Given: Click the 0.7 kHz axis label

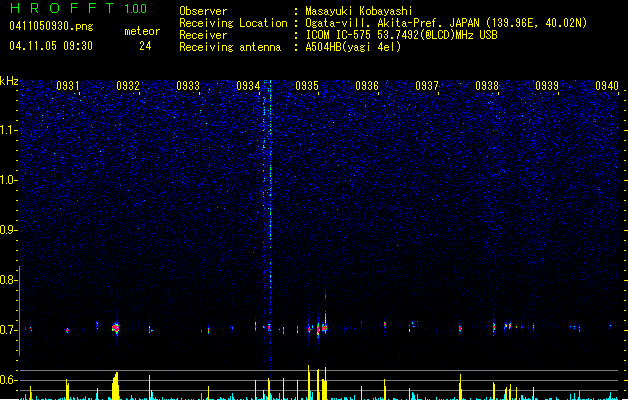Looking at the screenshot, I should [x=8, y=330].
